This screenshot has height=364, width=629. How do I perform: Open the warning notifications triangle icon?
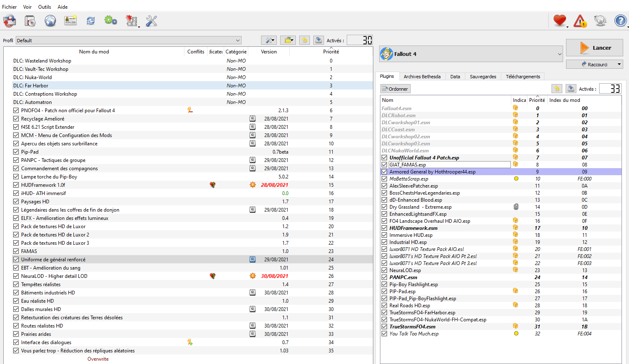580,21
